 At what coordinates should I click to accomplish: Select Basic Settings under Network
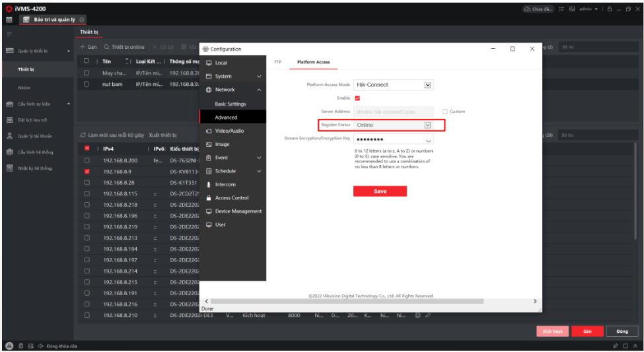coord(230,104)
